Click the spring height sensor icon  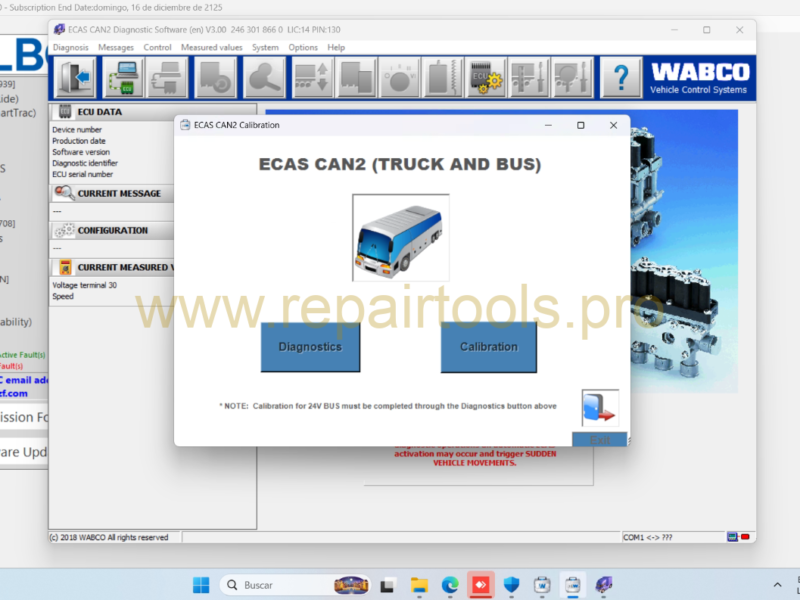(442, 78)
